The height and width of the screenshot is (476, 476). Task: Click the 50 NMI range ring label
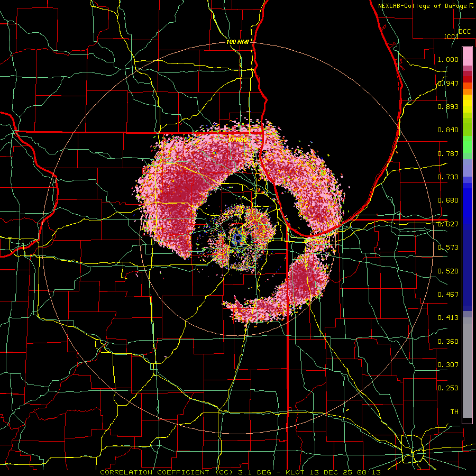[237, 140]
